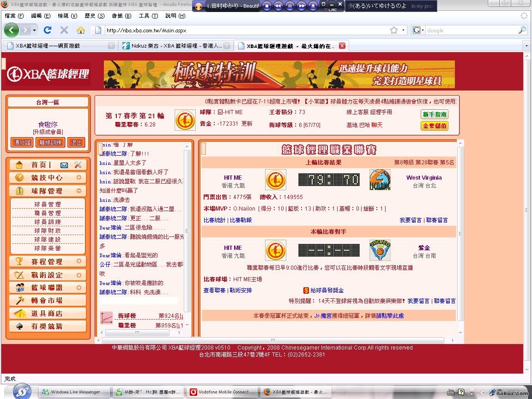Click the Firefox home button
This screenshot has width=532, height=399.
[80, 30]
